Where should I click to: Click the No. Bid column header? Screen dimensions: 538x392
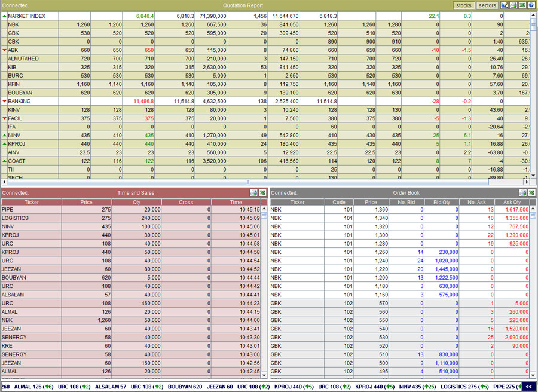tap(406, 202)
